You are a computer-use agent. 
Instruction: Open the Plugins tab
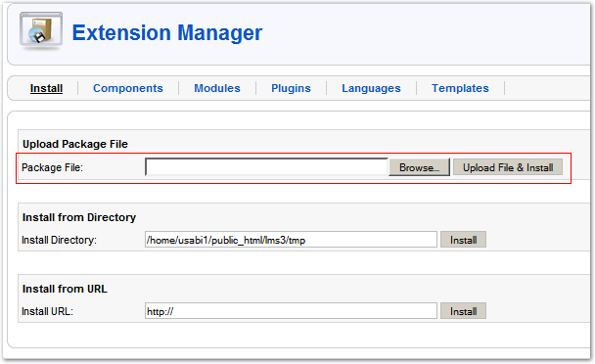[x=291, y=88]
